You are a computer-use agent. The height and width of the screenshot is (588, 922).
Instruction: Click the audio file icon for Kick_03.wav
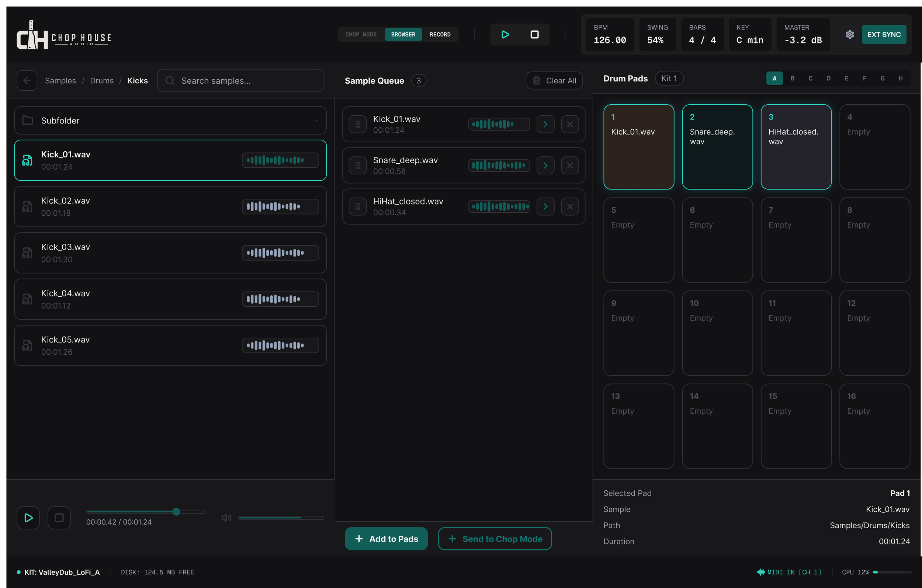click(x=27, y=253)
